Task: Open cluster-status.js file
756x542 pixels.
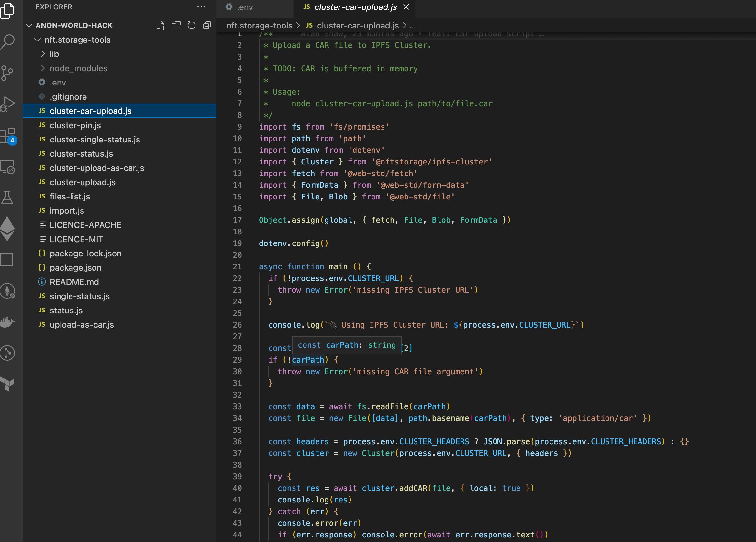Action: pyautogui.click(x=120, y=154)
